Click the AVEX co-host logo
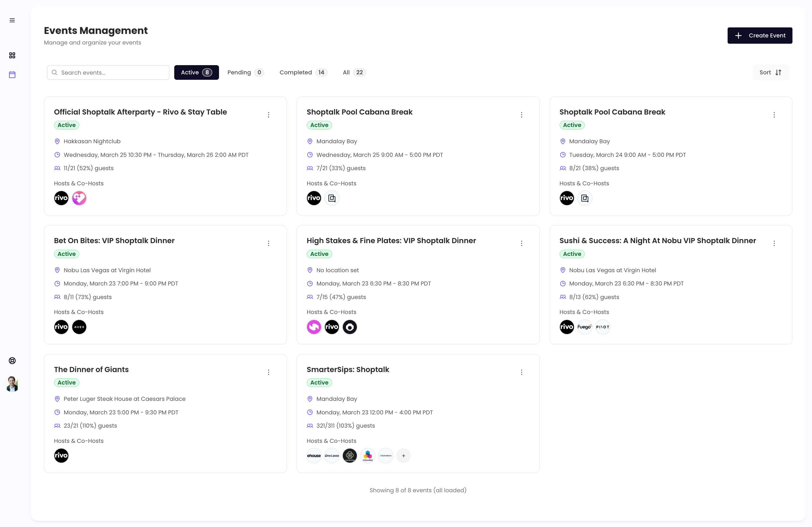This screenshot has width=812, height=527. pos(79,327)
